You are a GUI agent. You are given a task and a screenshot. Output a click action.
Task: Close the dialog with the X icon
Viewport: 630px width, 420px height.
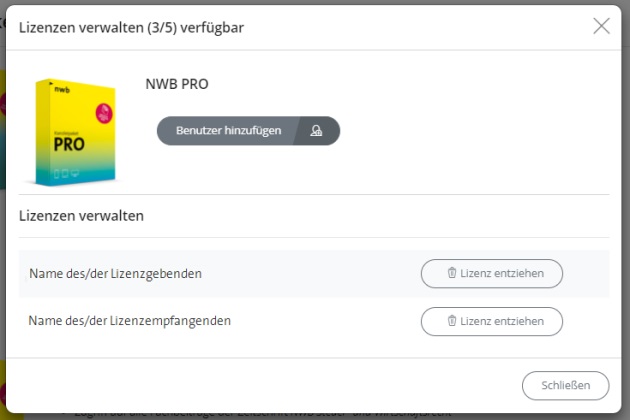click(601, 27)
